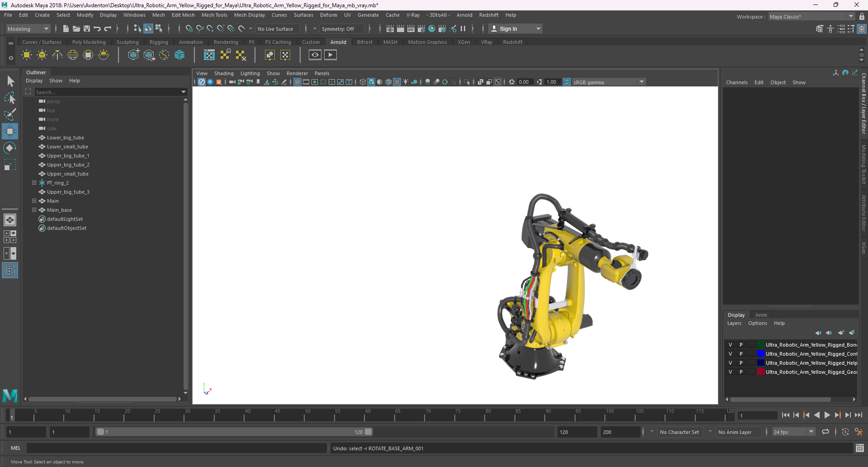The height and width of the screenshot is (467, 868).
Task: Click the Arnold skydome light shelf icon
Action: point(73,55)
